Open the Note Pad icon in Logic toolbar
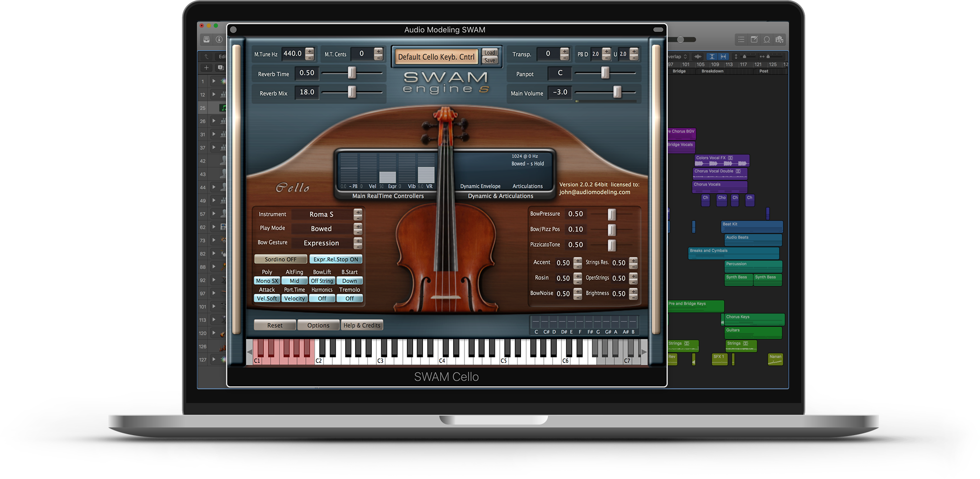The height and width of the screenshot is (479, 980). point(754,39)
